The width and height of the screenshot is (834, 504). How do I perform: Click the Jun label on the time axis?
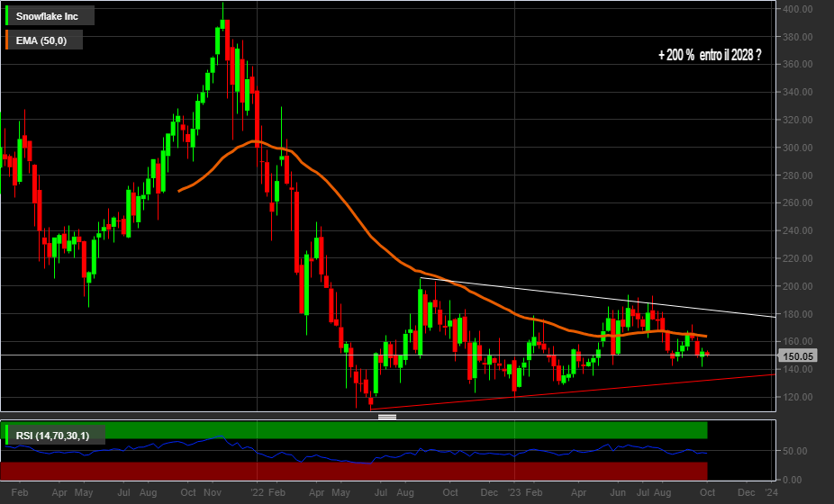pyautogui.click(x=618, y=492)
